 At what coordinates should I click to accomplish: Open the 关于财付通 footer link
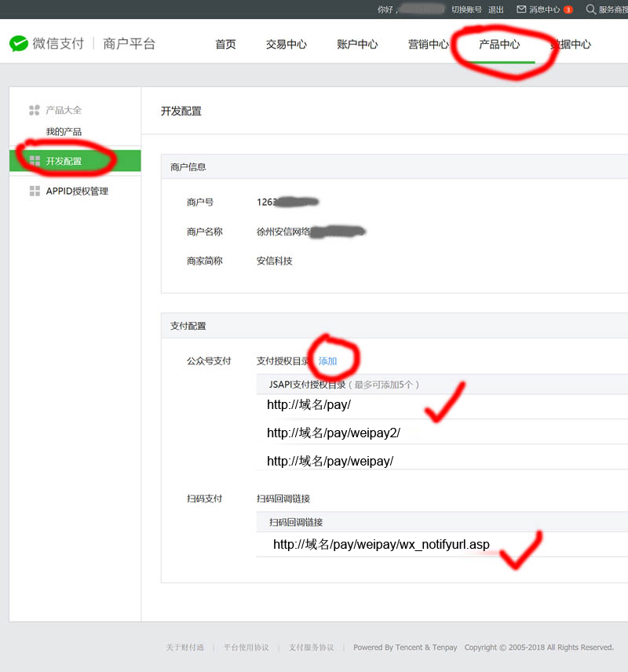184,647
